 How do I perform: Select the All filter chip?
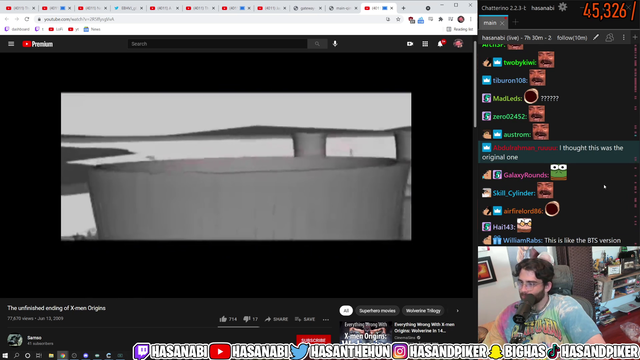click(346, 311)
